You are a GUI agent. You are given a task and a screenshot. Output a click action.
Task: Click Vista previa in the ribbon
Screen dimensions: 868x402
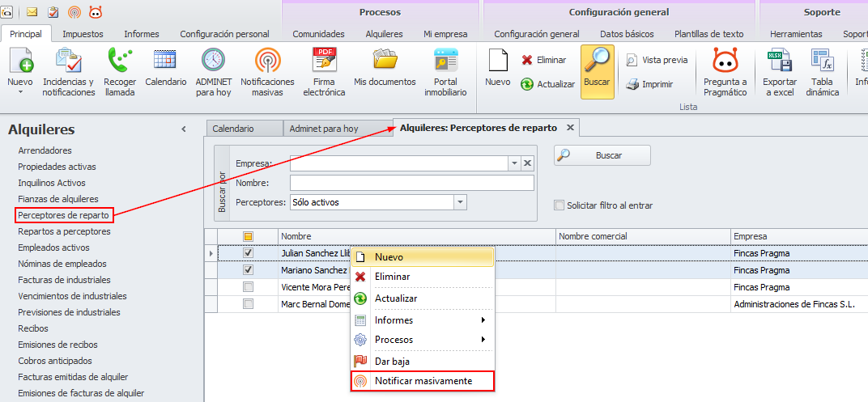click(657, 60)
